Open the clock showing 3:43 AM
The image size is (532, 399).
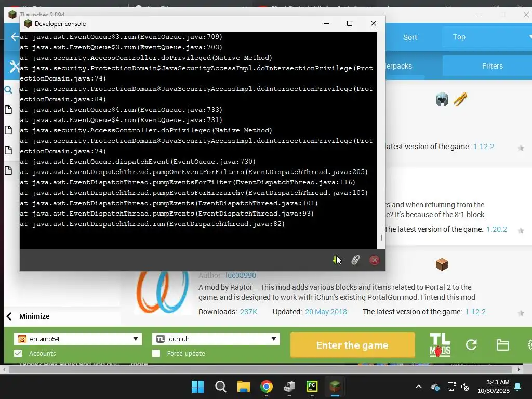point(494,387)
